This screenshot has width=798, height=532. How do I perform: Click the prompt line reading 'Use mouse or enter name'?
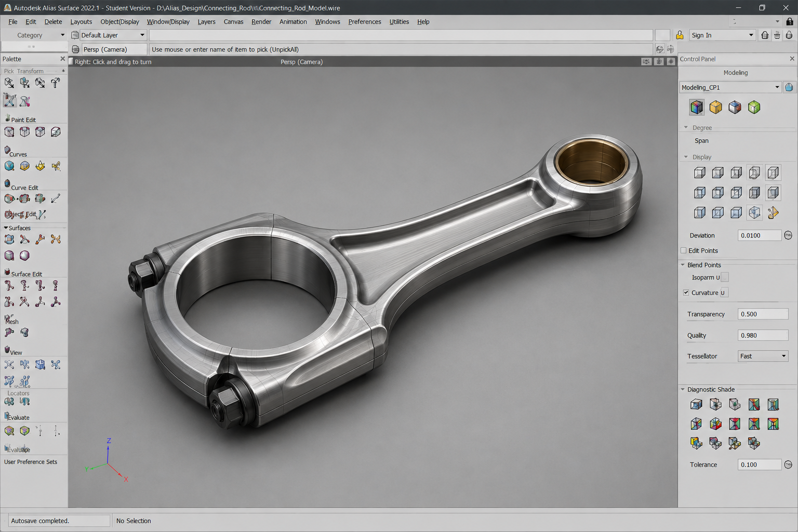401,49
